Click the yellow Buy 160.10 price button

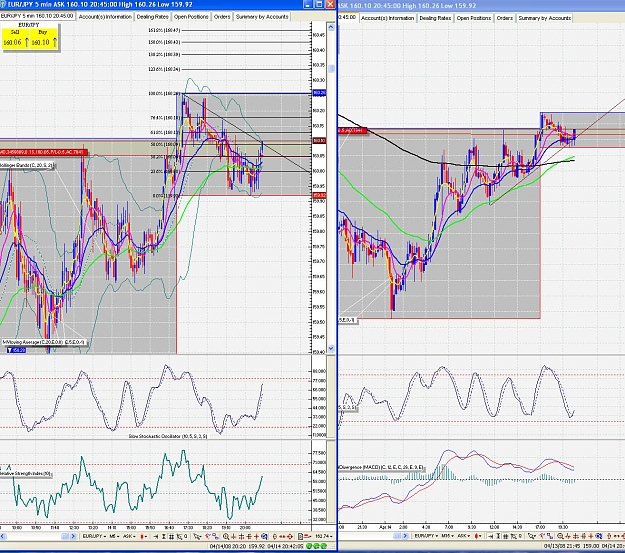click(43, 39)
